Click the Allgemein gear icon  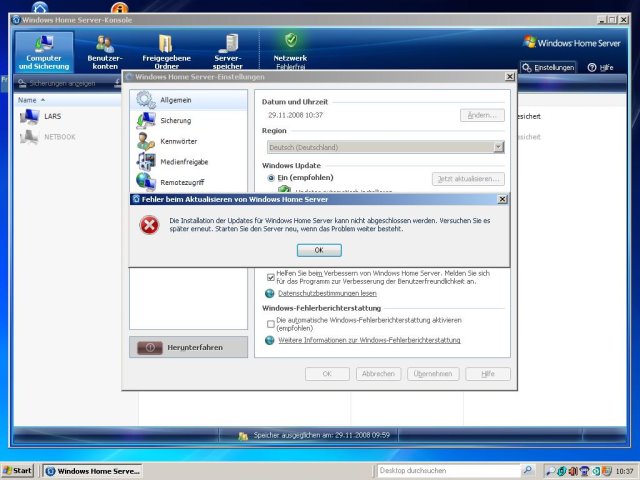click(x=146, y=100)
